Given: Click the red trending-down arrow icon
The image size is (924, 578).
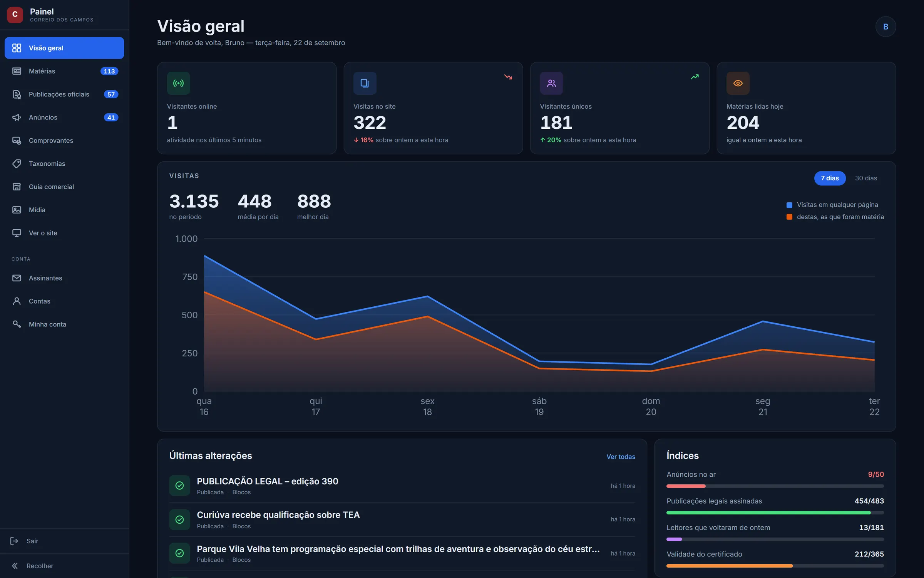Looking at the screenshot, I should tap(508, 77).
